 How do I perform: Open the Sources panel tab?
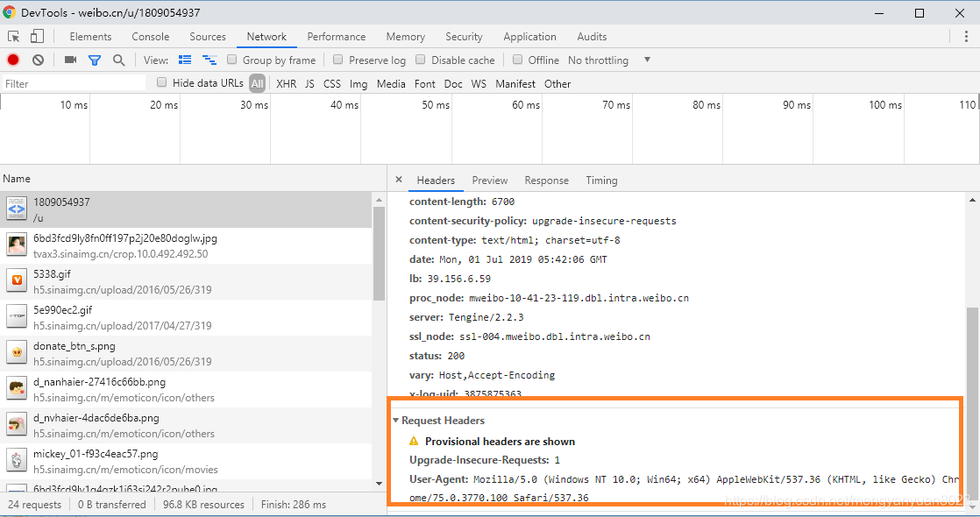pos(208,36)
